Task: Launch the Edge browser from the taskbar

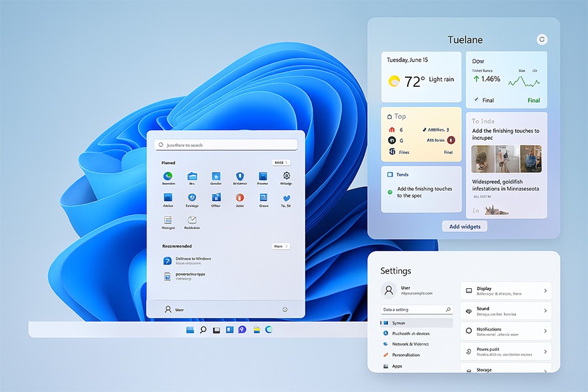Action: point(269,330)
